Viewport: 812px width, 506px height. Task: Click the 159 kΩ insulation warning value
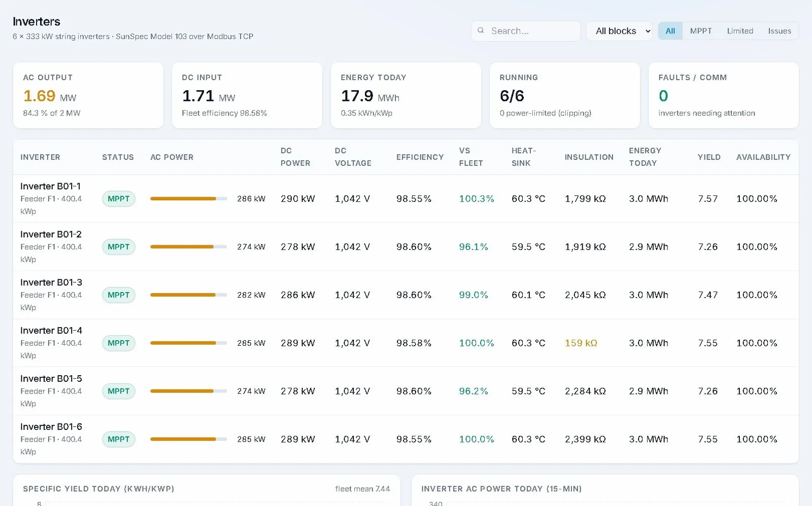click(x=581, y=343)
